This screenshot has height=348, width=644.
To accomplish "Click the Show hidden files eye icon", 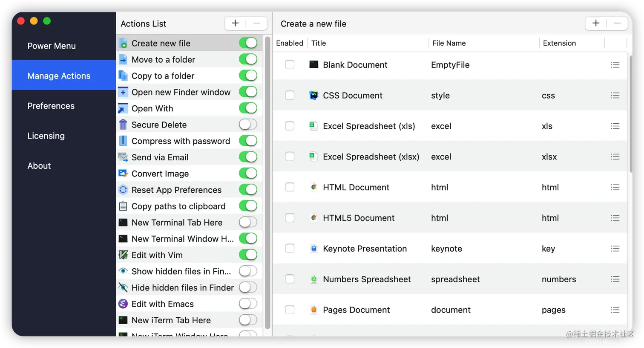I will point(123,271).
